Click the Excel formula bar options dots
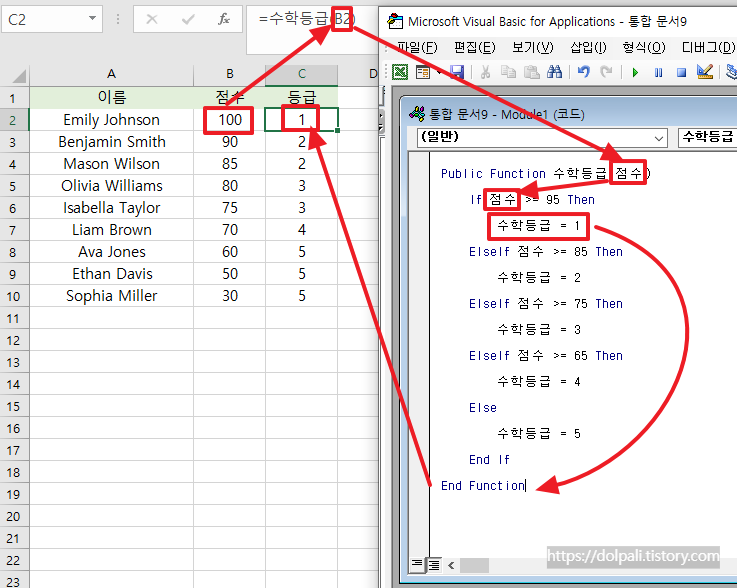737x588 pixels. point(118,19)
